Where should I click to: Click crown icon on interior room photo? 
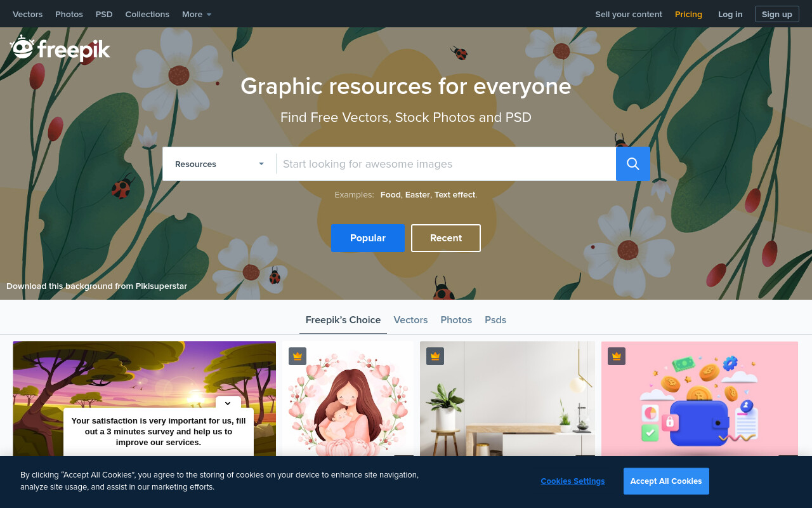click(x=435, y=356)
